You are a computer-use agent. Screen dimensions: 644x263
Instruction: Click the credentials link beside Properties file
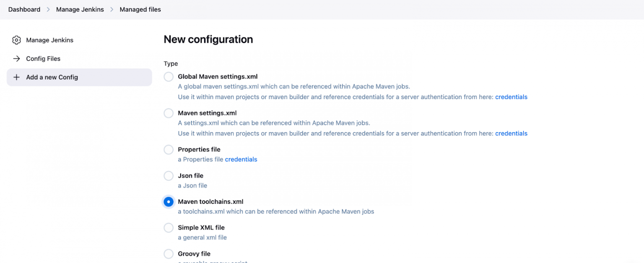point(241,159)
